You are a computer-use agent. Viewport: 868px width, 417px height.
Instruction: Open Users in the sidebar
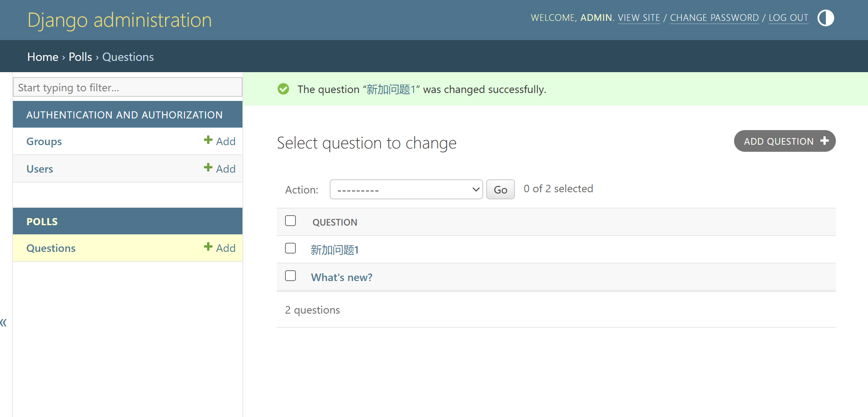40,169
